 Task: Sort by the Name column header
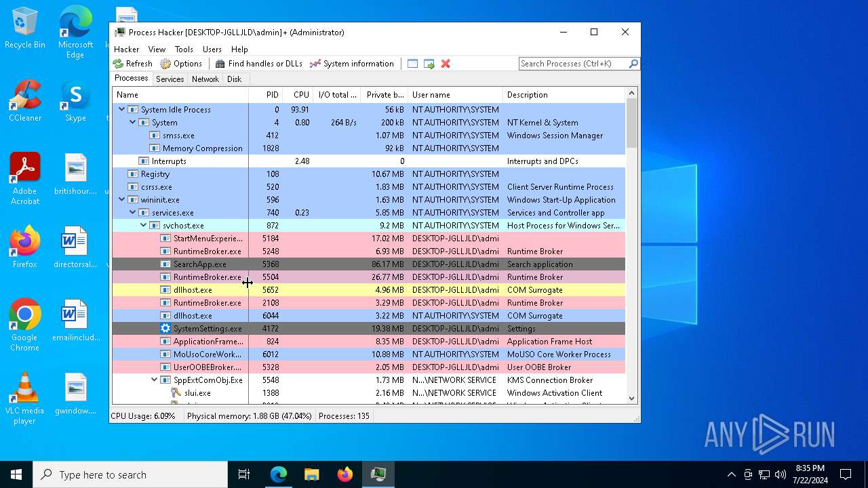180,95
